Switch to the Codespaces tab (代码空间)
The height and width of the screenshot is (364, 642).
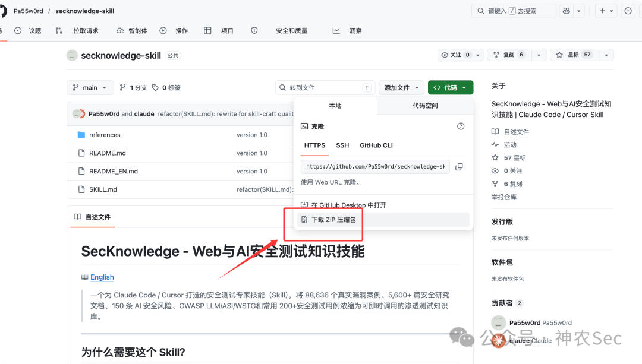(425, 106)
